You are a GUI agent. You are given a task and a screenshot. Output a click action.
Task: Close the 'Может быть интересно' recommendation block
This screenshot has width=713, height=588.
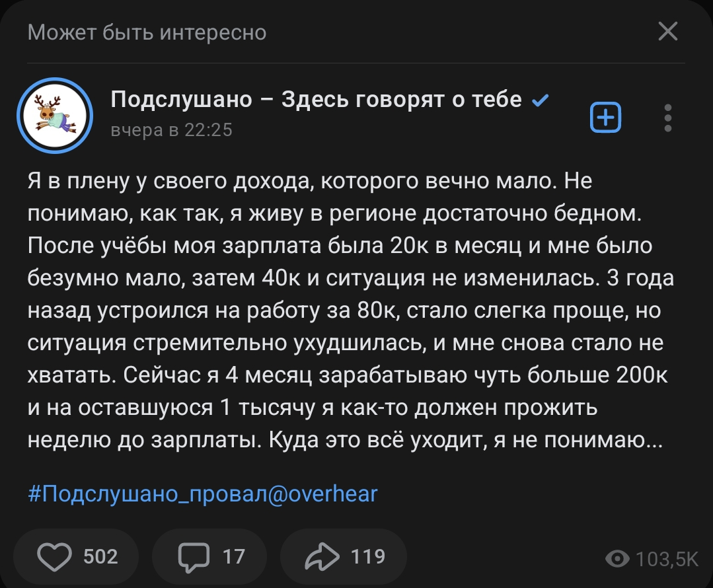click(668, 31)
